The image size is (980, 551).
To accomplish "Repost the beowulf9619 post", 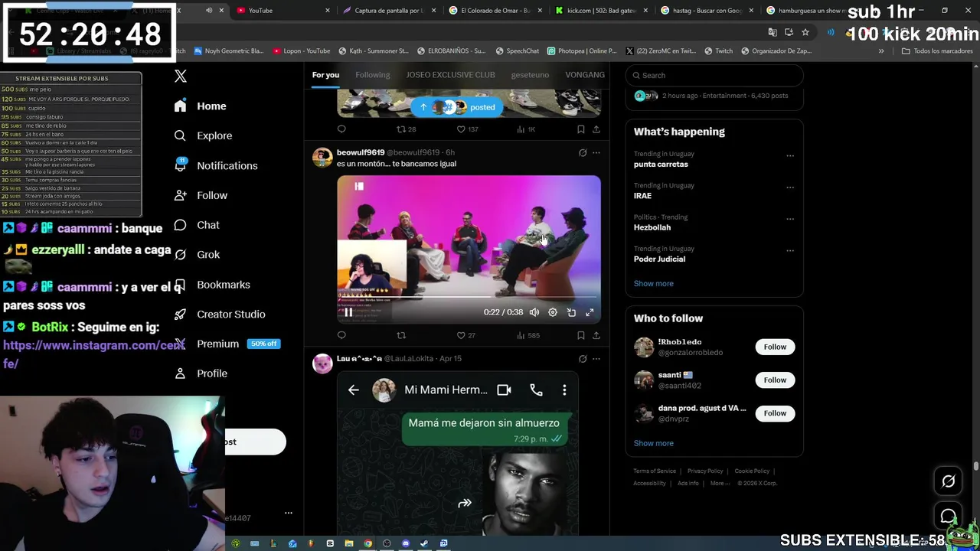I will pyautogui.click(x=401, y=335).
